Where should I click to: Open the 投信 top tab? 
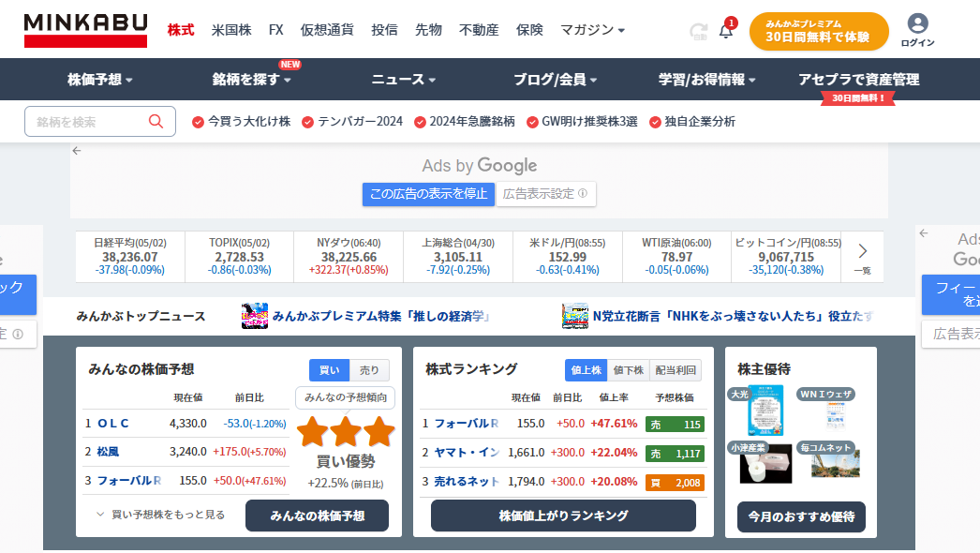click(384, 30)
